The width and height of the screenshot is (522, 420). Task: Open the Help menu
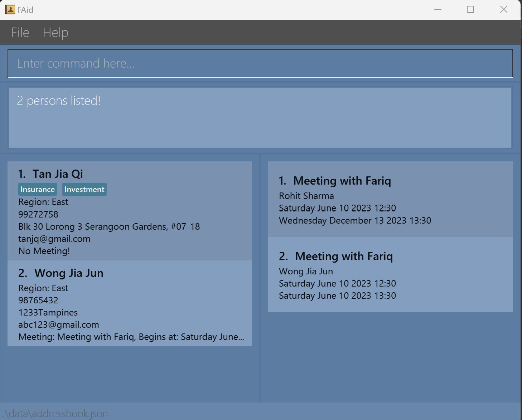(x=55, y=33)
